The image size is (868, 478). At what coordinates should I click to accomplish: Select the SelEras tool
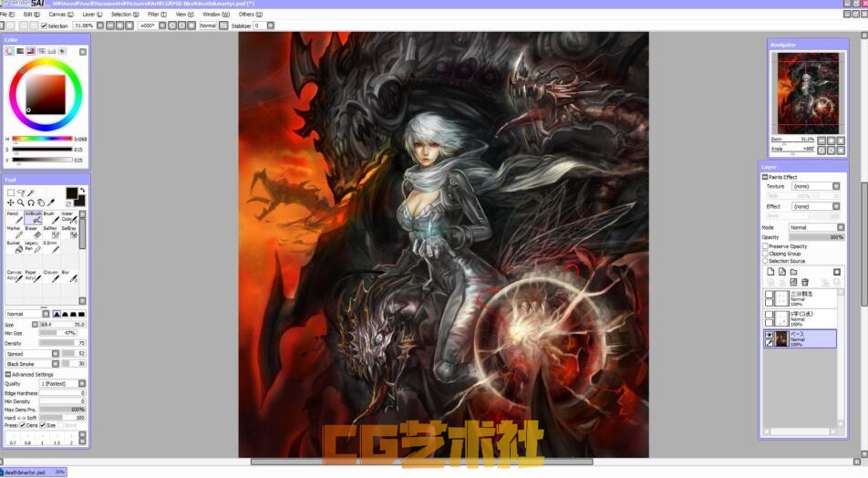pos(69,232)
